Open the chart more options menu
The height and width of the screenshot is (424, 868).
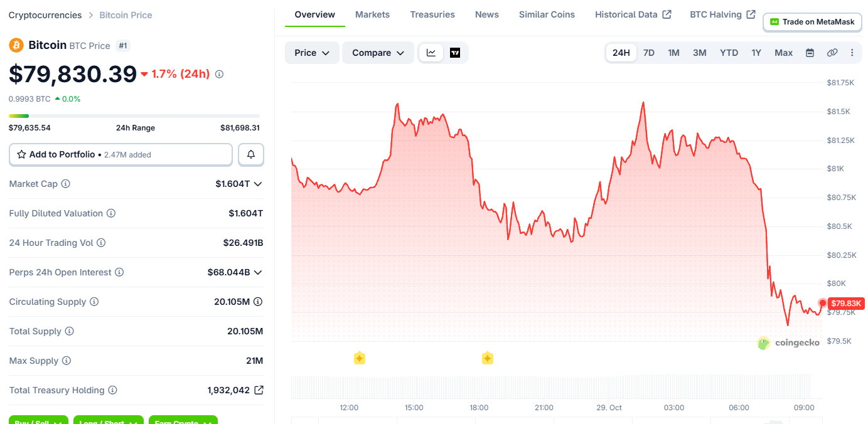(852, 53)
